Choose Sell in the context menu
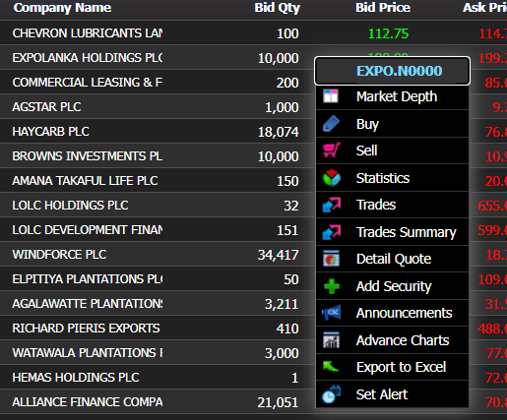 (392, 150)
